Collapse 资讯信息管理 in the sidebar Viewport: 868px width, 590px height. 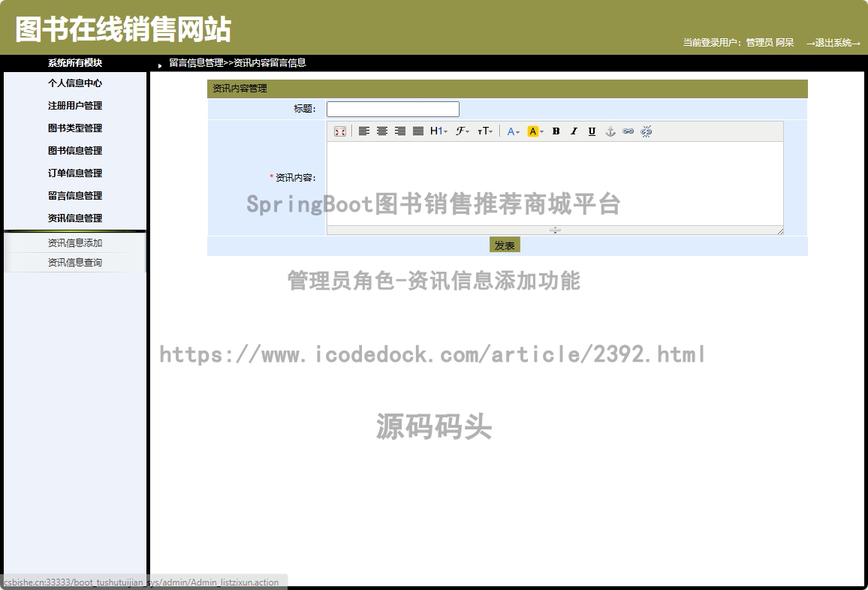coord(75,218)
